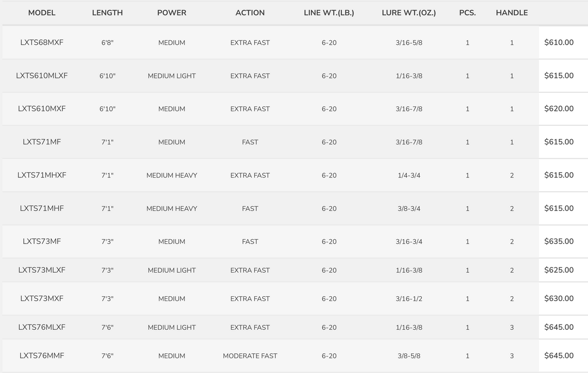Select the LXTS71MHXF model row label
This screenshot has width=588, height=373.
(x=42, y=175)
